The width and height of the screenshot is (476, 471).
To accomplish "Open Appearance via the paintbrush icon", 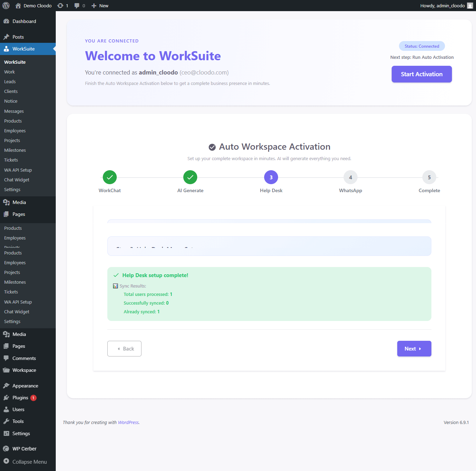I will coord(7,385).
